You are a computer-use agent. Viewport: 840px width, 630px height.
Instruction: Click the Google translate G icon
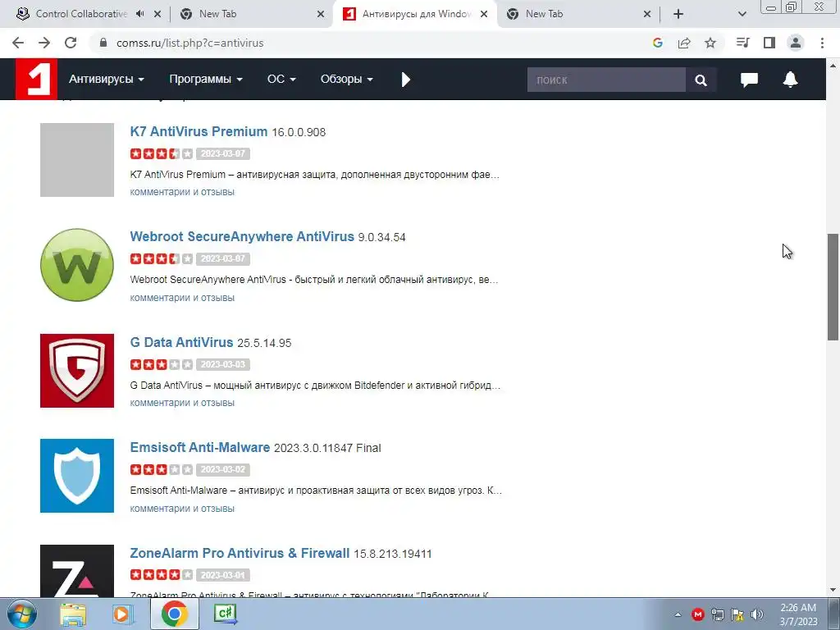point(657,43)
